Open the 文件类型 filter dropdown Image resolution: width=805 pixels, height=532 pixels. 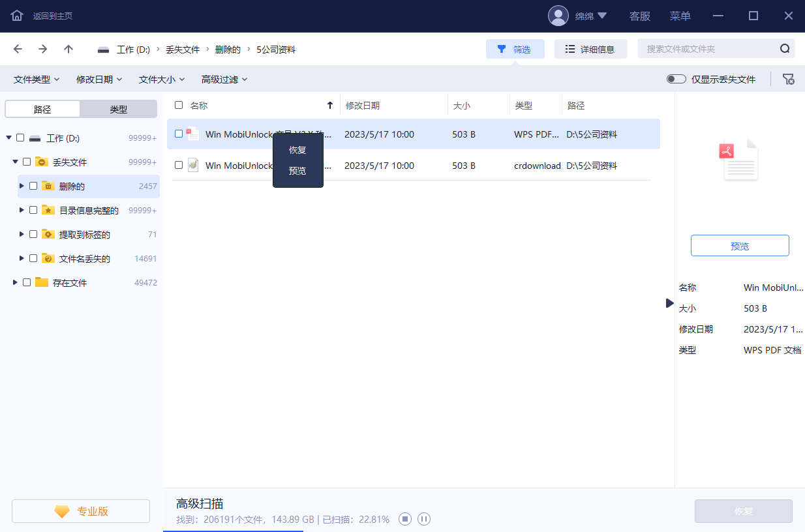(37, 80)
